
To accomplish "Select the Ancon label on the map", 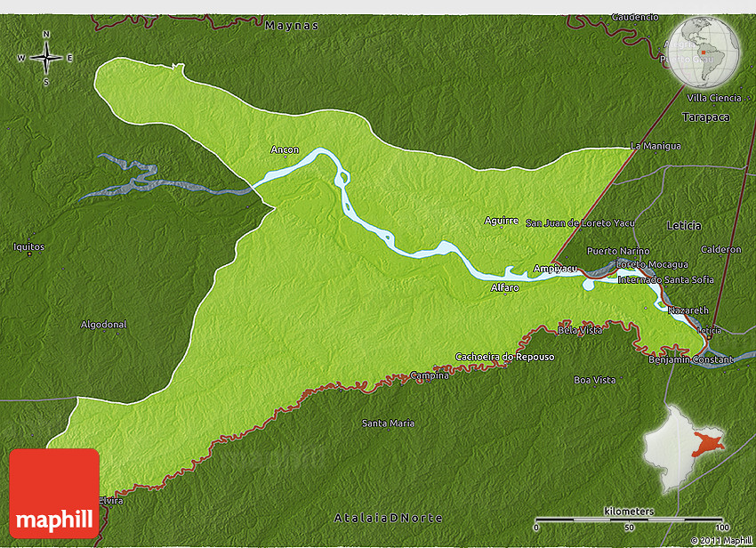I will click(285, 149).
